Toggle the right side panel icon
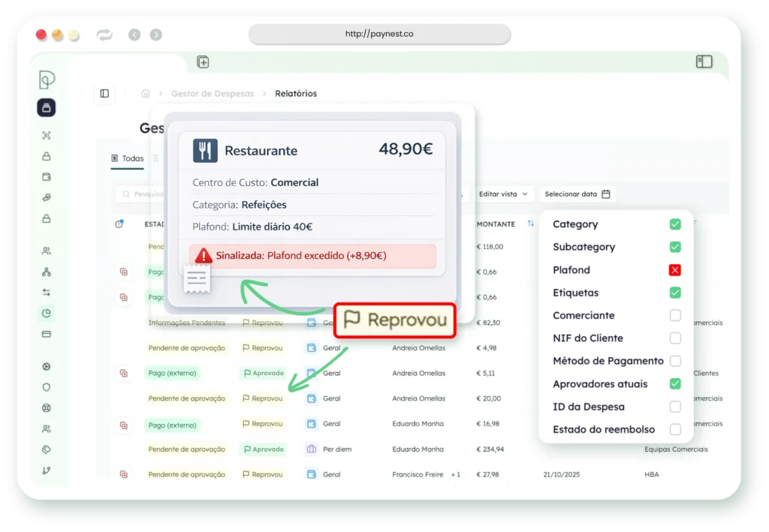Image resolution: width=769 pixels, height=532 pixels. [704, 62]
